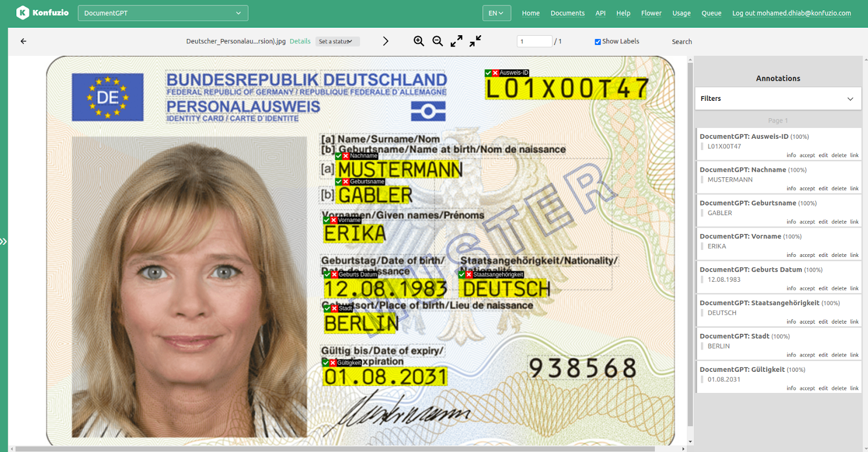Go back with the left arrow

pos(23,41)
